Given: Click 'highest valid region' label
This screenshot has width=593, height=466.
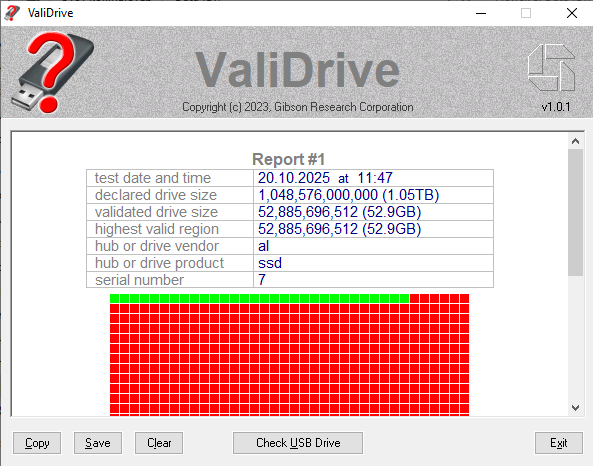Looking at the screenshot, I should [x=157, y=229].
